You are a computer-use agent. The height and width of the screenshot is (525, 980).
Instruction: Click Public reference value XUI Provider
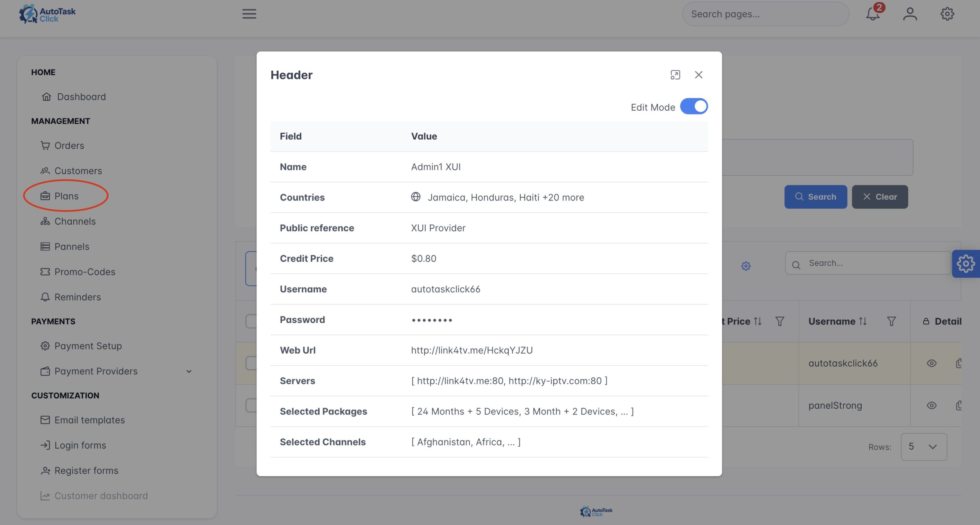(x=438, y=228)
